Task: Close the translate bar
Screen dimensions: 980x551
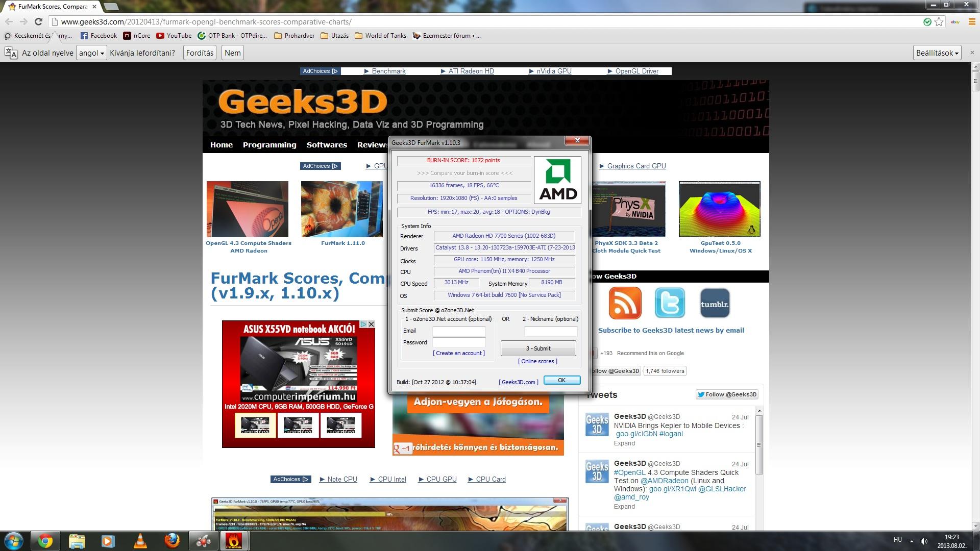Action: point(972,53)
